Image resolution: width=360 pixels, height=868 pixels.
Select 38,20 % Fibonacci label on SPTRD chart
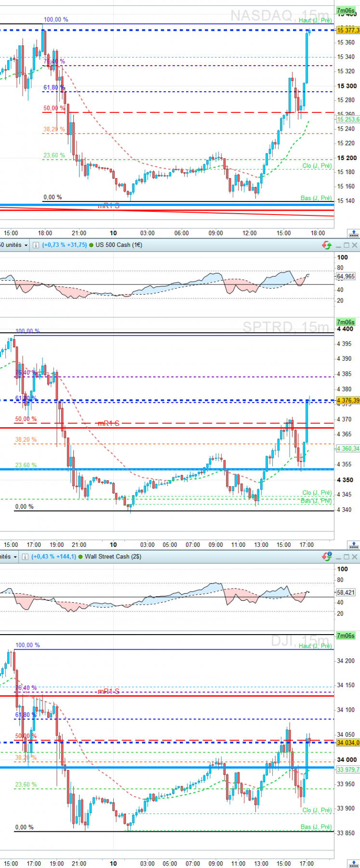(x=26, y=440)
